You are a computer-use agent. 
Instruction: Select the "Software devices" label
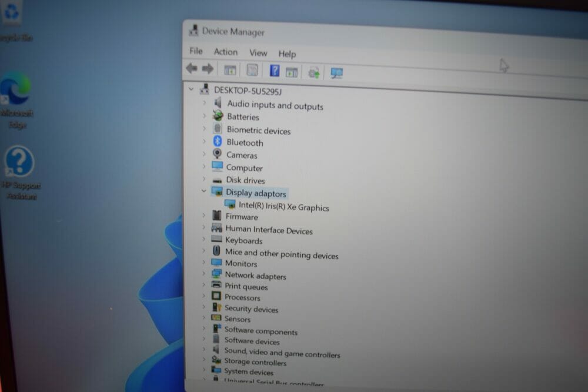pos(252,341)
